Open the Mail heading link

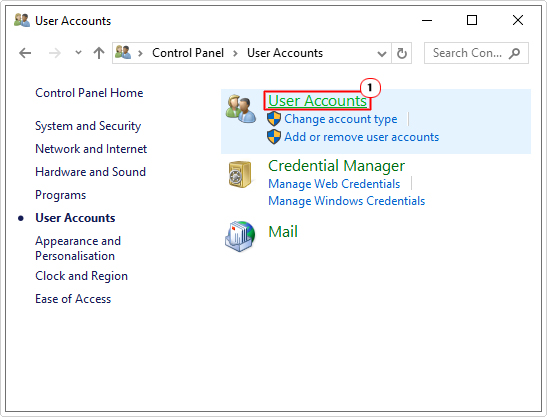(x=283, y=232)
